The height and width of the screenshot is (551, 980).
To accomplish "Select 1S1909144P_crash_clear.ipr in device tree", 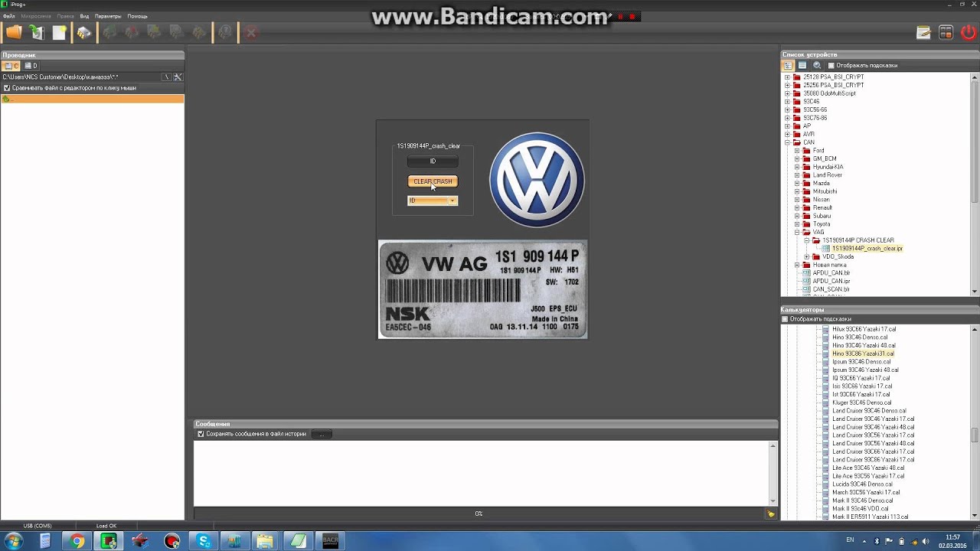I will pos(867,249).
